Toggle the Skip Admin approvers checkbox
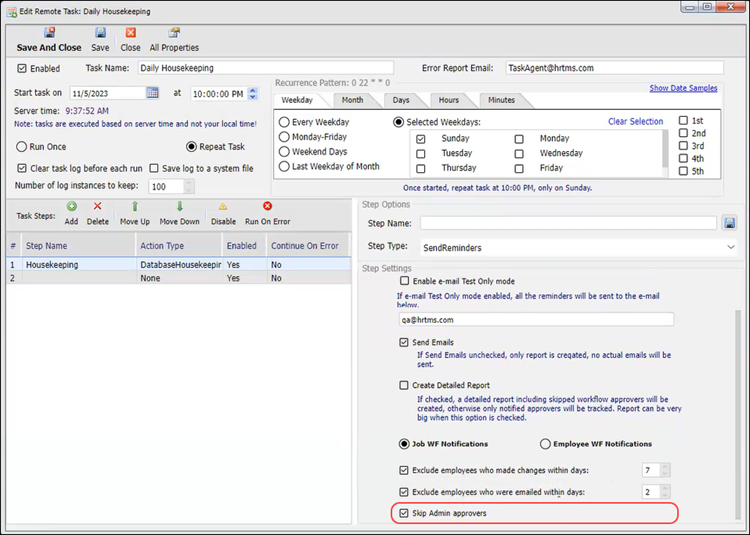 tap(404, 513)
